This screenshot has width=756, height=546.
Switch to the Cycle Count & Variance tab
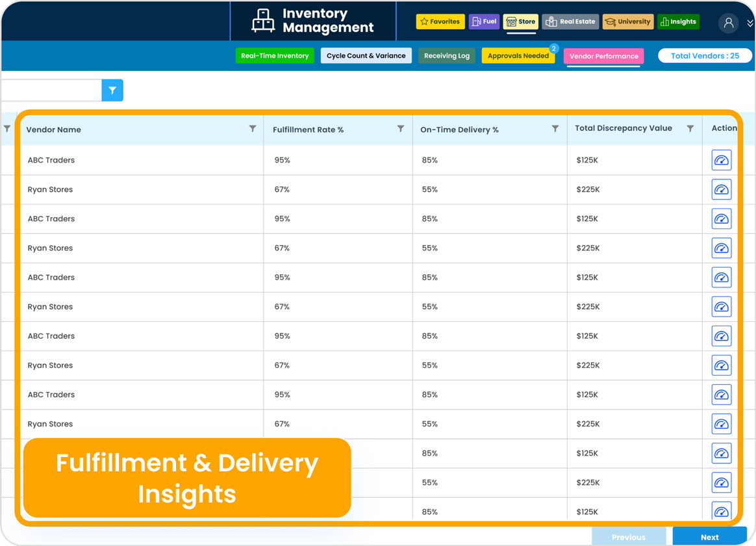click(x=366, y=55)
